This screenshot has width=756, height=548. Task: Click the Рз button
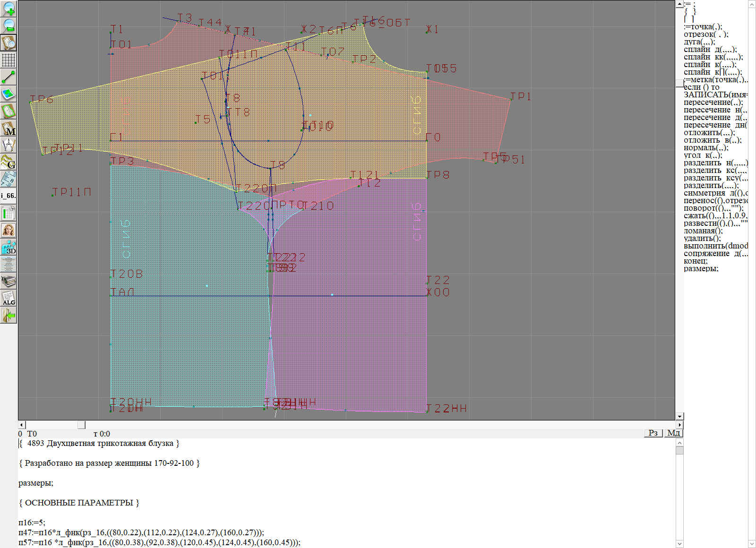point(653,433)
